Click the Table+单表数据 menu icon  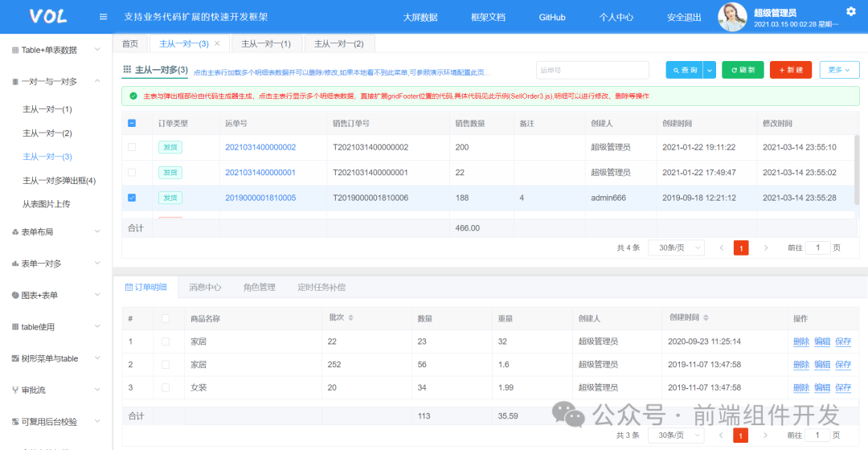click(x=15, y=51)
